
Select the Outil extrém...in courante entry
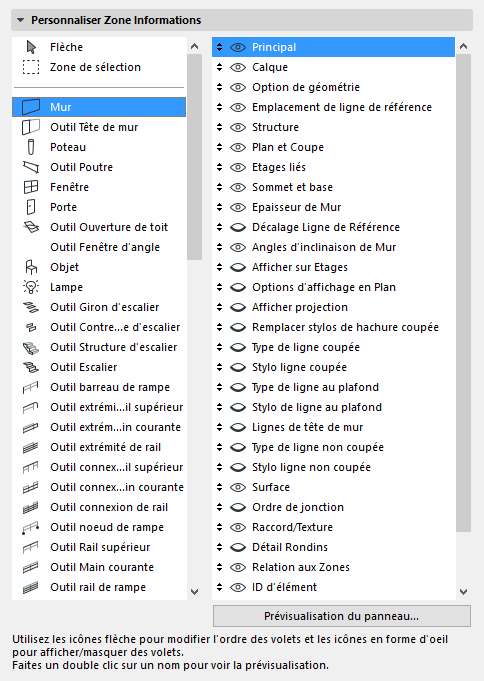99,427
